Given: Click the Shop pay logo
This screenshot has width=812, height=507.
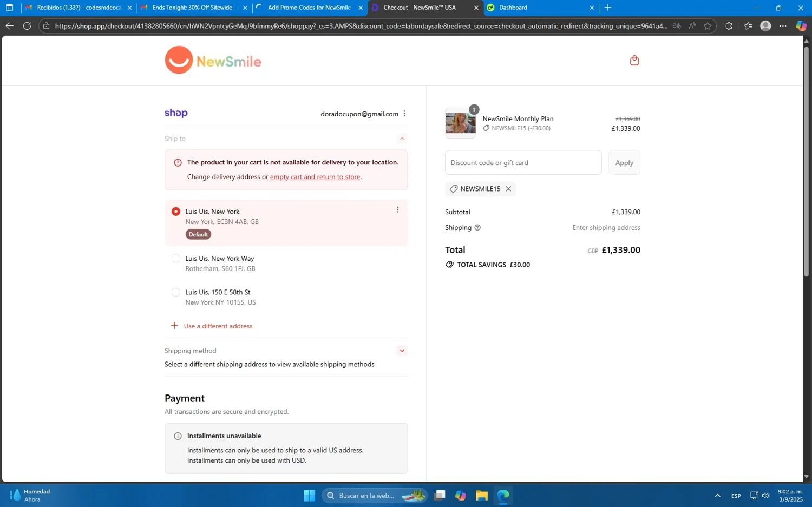Looking at the screenshot, I should 176,113.
